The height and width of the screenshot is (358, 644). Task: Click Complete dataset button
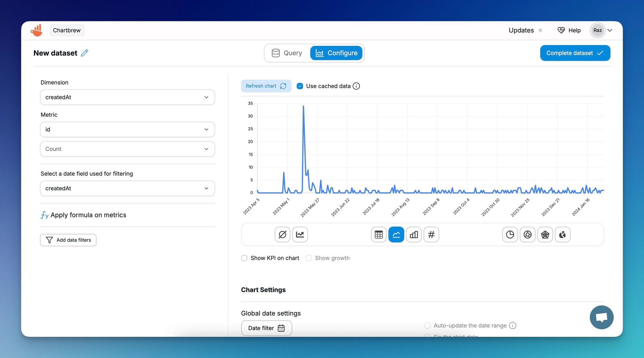[574, 53]
